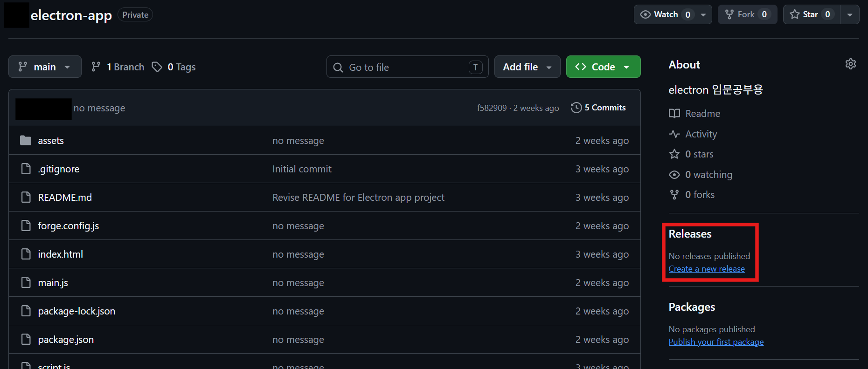Viewport: 868px width, 369px height.
Task: View the 0 Tags list
Action: [174, 67]
